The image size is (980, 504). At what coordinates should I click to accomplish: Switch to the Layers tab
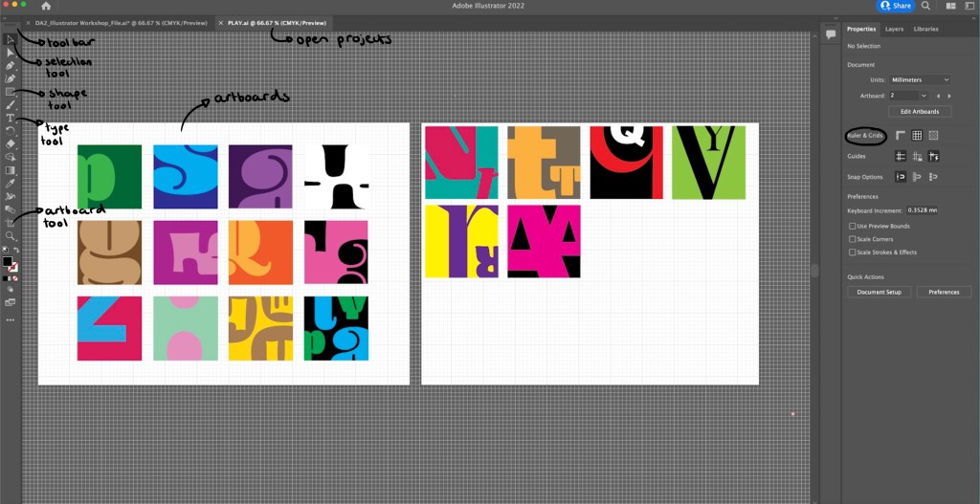pyautogui.click(x=894, y=29)
